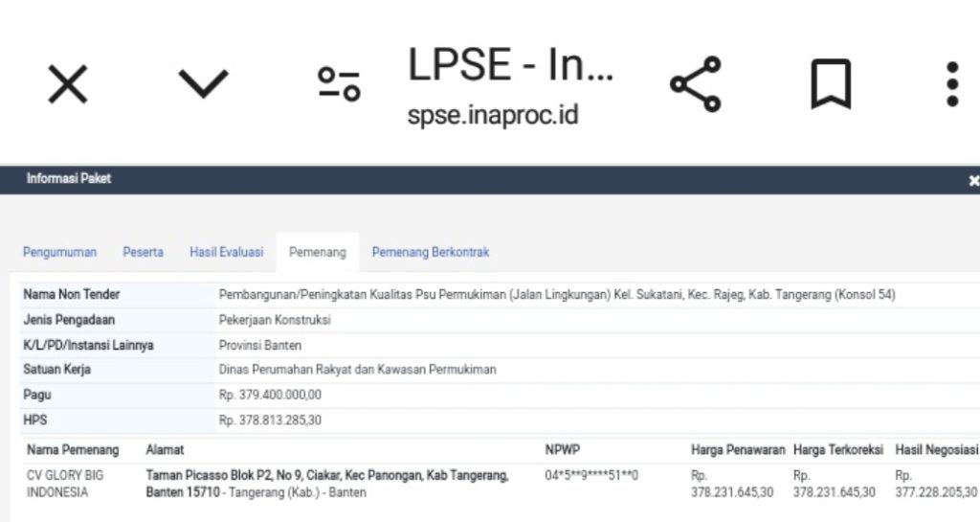The height and width of the screenshot is (522, 980).
Task: Click the Pagu value Rp. 379.400.000,00
Action: click(x=270, y=395)
